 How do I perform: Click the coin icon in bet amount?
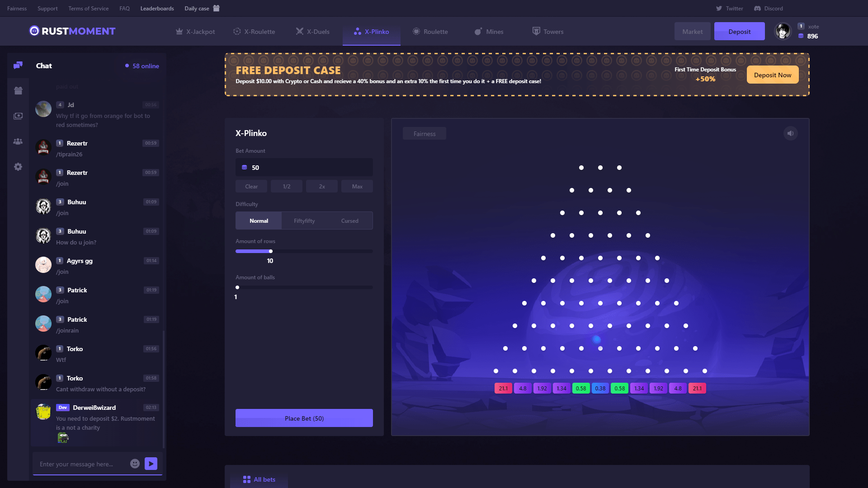(x=244, y=167)
